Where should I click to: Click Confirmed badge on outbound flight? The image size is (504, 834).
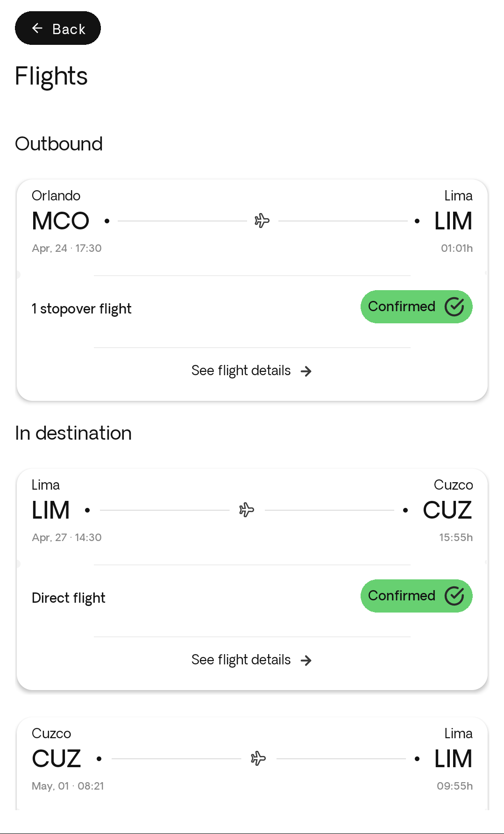click(416, 307)
